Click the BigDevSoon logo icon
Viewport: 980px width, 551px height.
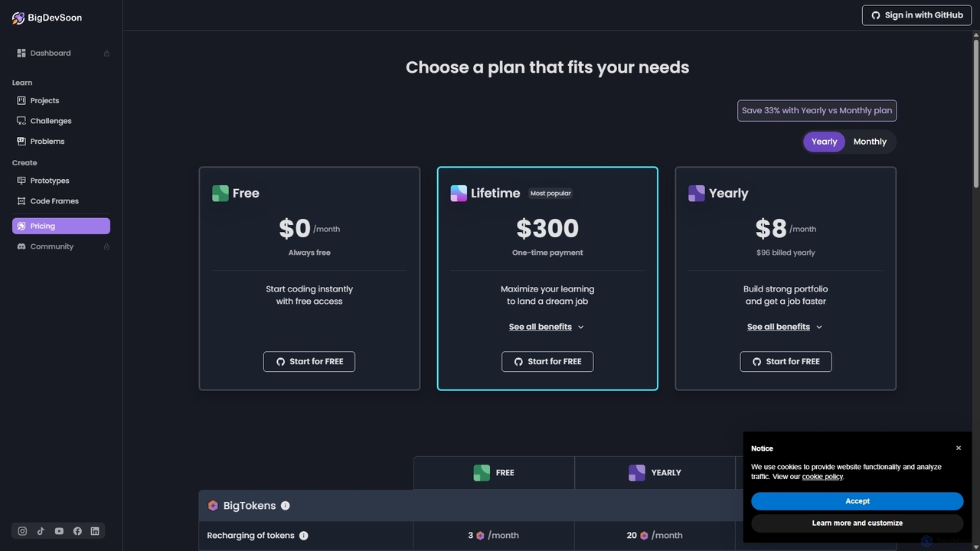(x=18, y=18)
